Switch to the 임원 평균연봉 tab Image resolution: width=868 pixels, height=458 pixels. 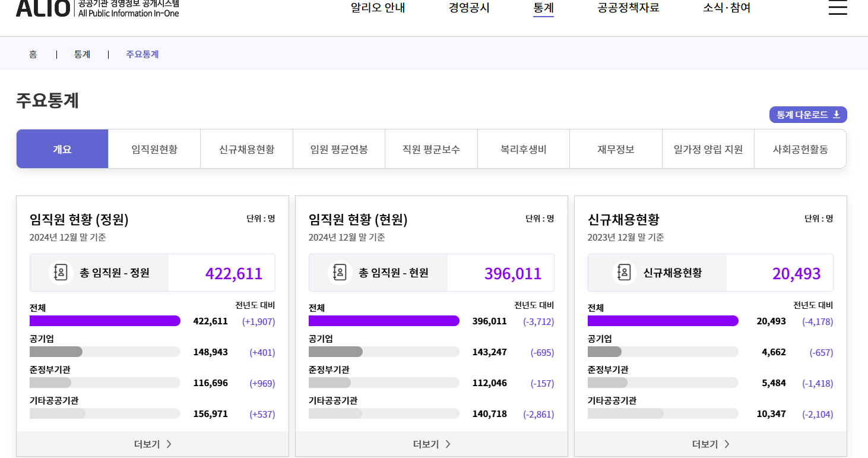coord(339,149)
